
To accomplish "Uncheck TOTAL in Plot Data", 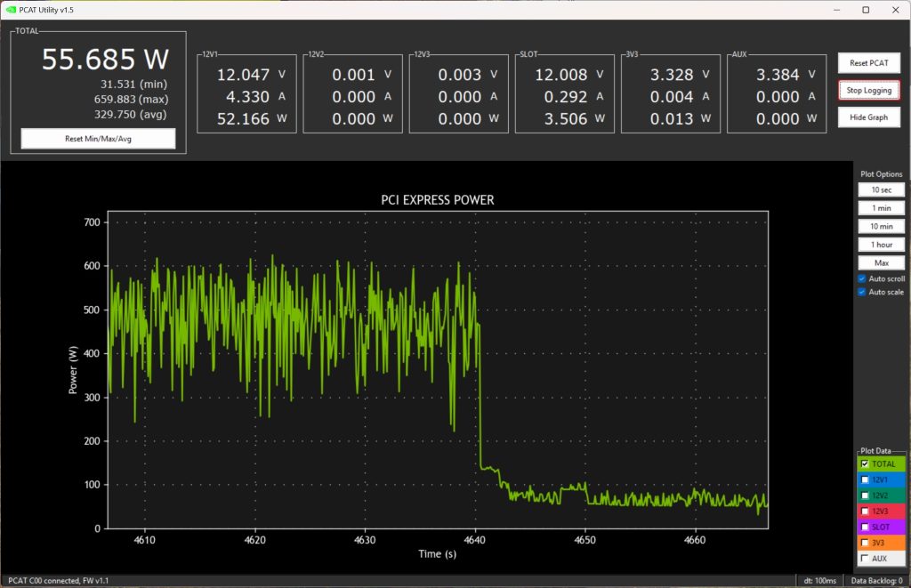I will coord(866,463).
